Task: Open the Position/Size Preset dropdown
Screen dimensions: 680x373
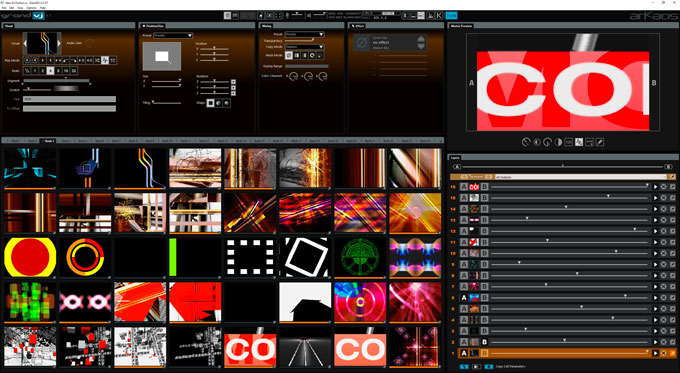Action: pos(173,36)
